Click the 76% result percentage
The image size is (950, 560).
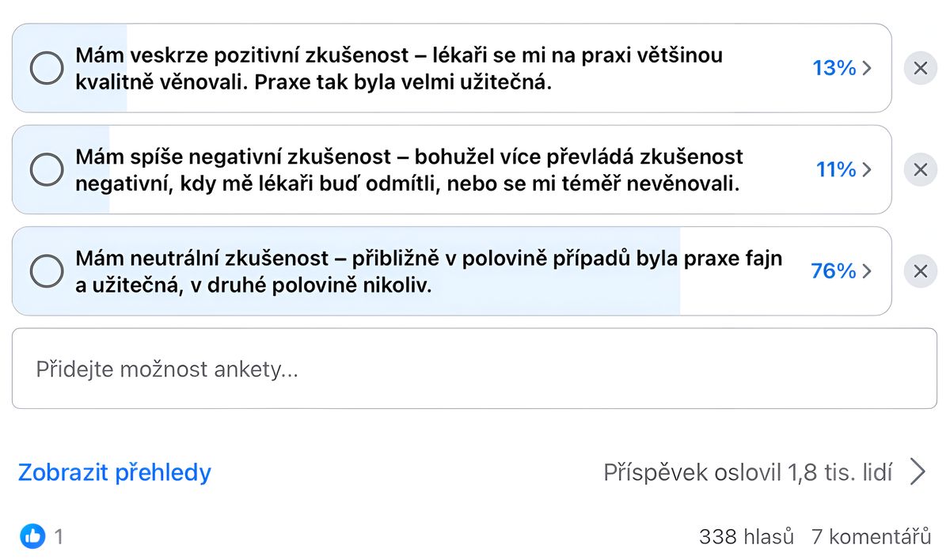click(x=834, y=271)
